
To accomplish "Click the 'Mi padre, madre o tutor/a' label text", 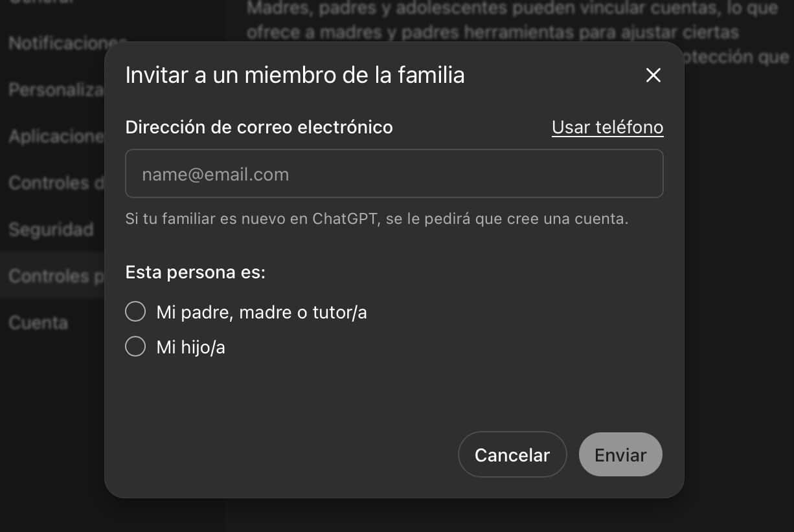I will (x=261, y=313).
